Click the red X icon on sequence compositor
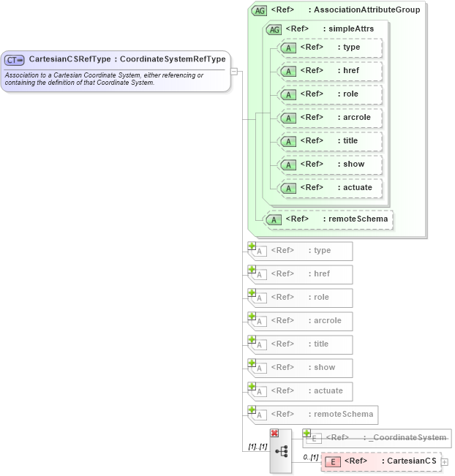 (x=274, y=433)
